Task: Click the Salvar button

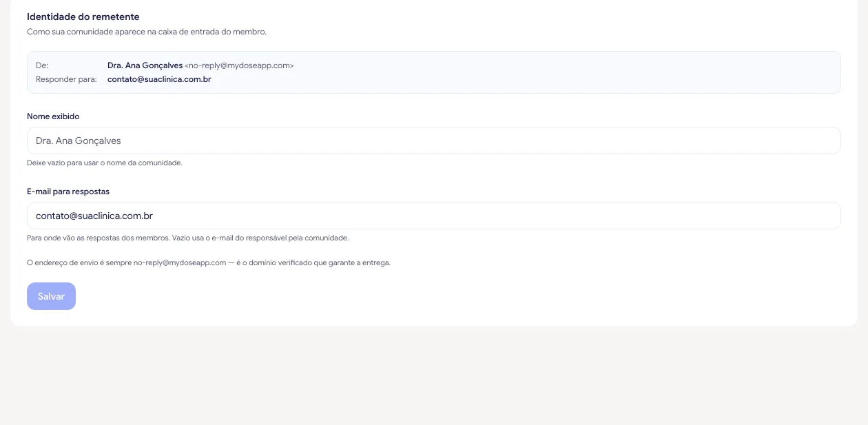Action: click(51, 296)
